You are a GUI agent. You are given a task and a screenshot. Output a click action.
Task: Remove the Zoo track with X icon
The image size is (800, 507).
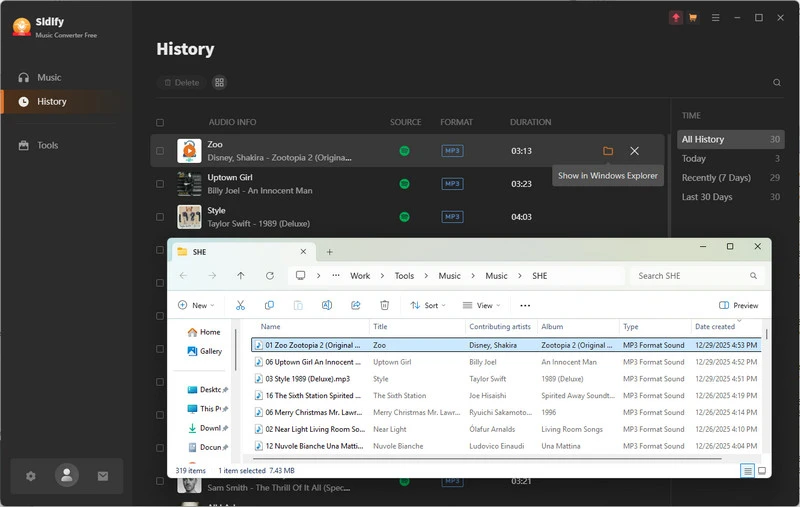[x=634, y=151]
